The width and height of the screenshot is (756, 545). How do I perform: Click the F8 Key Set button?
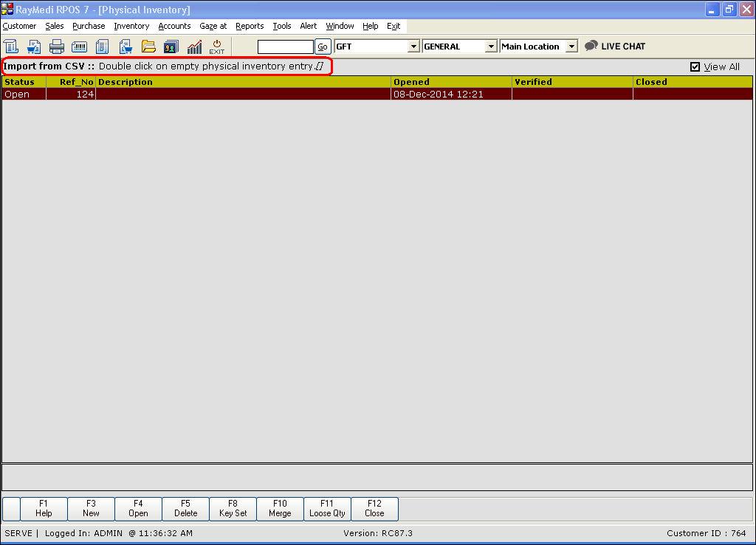pos(233,509)
